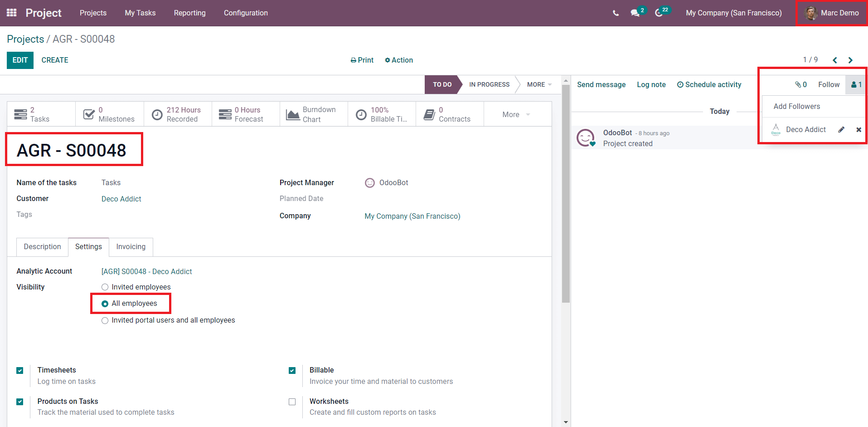Click the phone call icon
Screen dimensions: 868x427
pyautogui.click(x=616, y=13)
